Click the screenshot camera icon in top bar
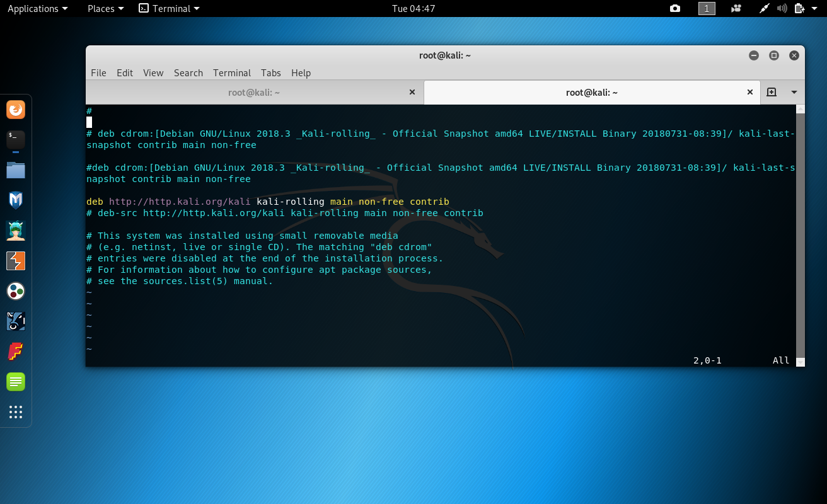This screenshot has width=827, height=504. (x=675, y=8)
